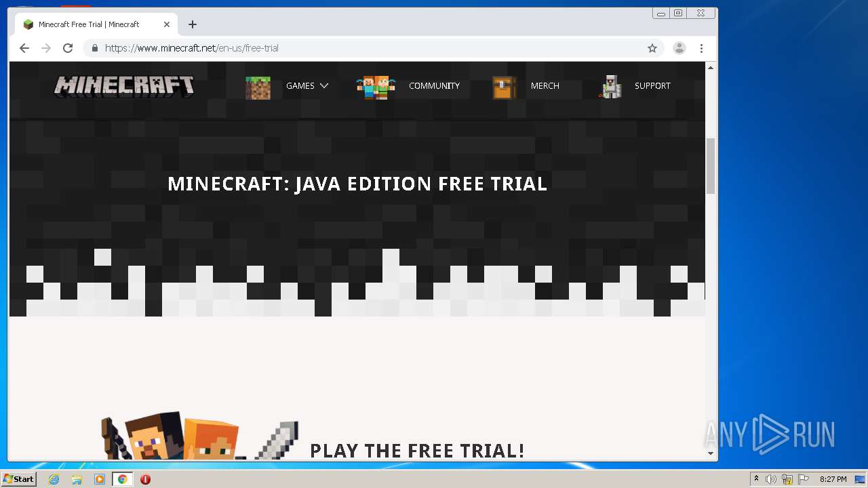Click the network tray icon
Screen dimensions: 868x488
click(787, 479)
